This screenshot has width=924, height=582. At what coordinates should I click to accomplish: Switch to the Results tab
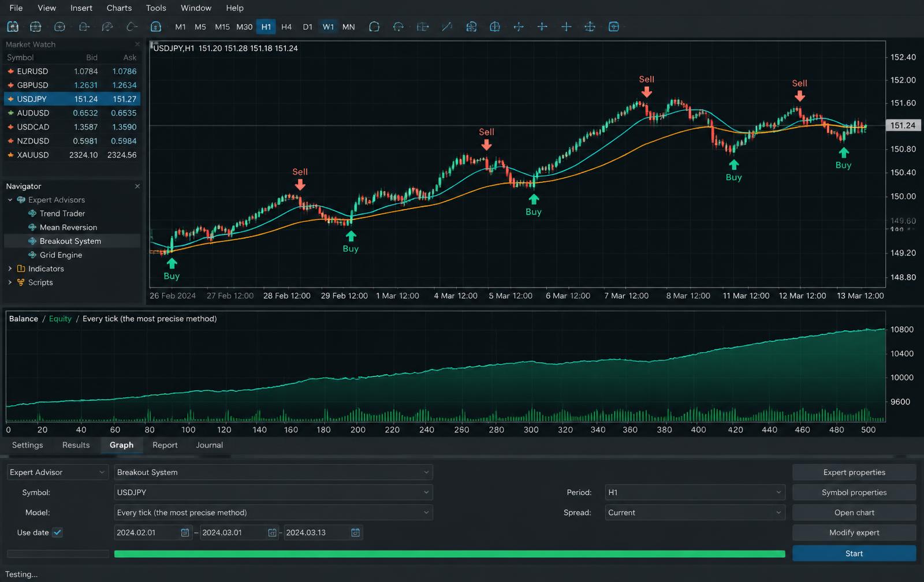[76, 445]
